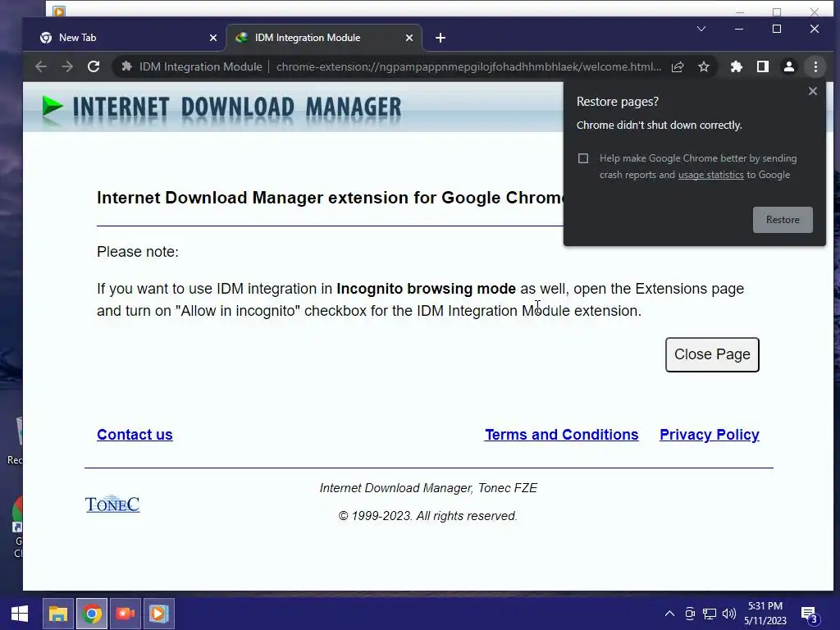This screenshot has height=630, width=840.
Task: Open the network status tray icon
Action: [710, 614]
